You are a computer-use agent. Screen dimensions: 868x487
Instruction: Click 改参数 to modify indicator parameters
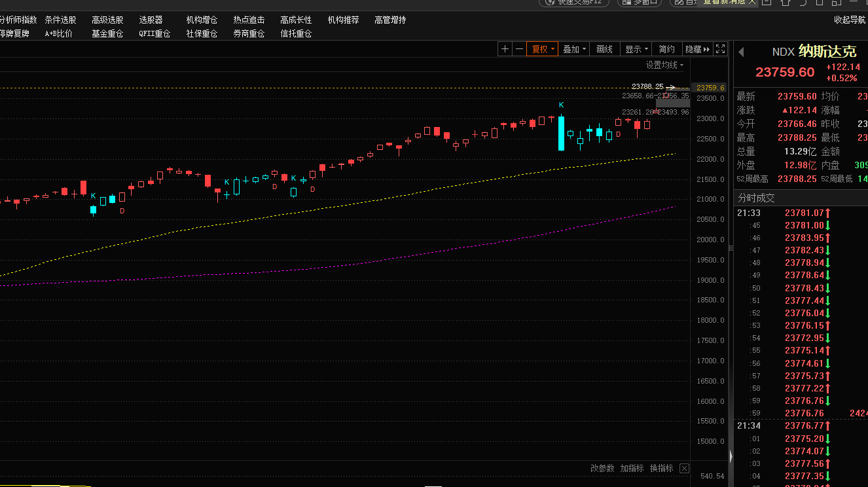(602, 468)
